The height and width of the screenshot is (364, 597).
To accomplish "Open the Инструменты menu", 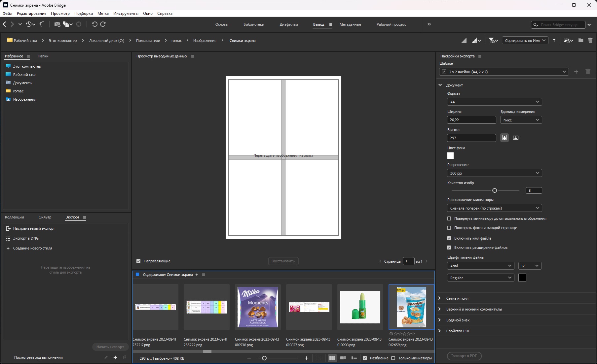I will click(126, 14).
